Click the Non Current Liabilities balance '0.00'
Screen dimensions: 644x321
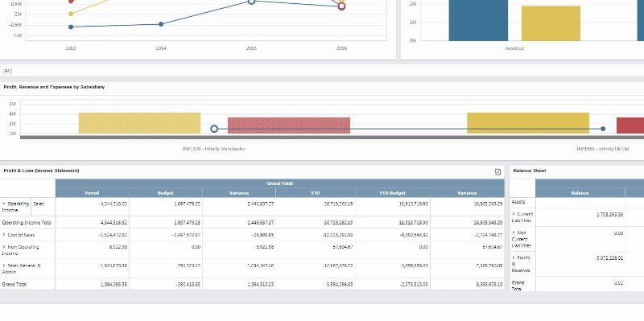618,233
